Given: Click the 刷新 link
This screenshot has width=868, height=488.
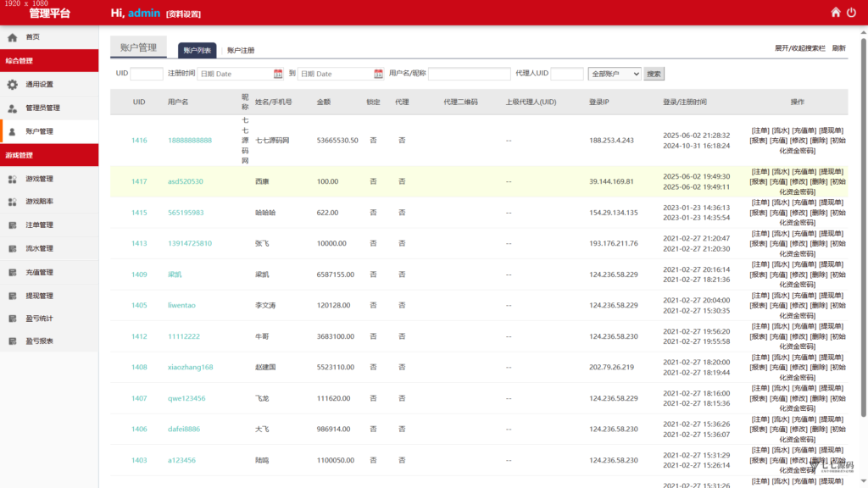Looking at the screenshot, I should pos(838,48).
